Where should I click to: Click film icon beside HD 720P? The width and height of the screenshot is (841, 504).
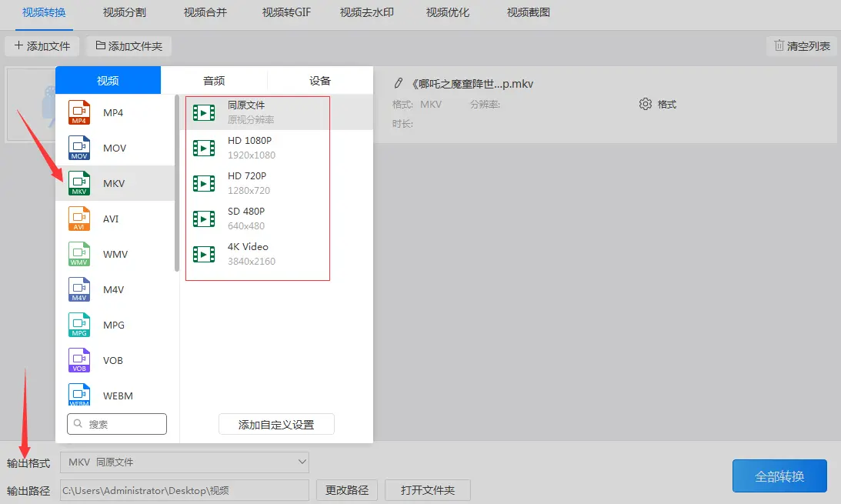204,183
